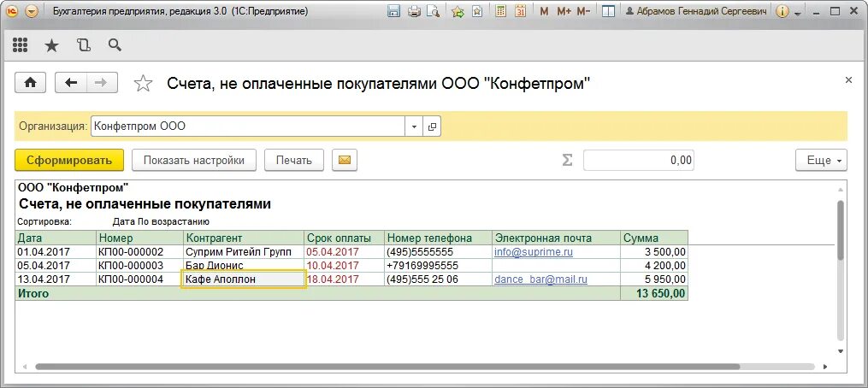868x388 pixels.
Task: Open the sections grid menu icon
Action: pyautogui.click(x=20, y=44)
